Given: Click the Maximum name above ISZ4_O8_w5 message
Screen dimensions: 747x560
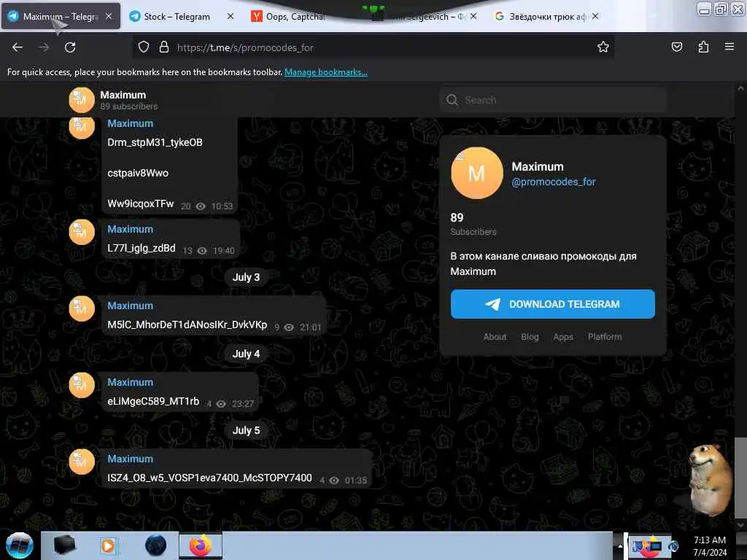Looking at the screenshot, I should (130, 459).
